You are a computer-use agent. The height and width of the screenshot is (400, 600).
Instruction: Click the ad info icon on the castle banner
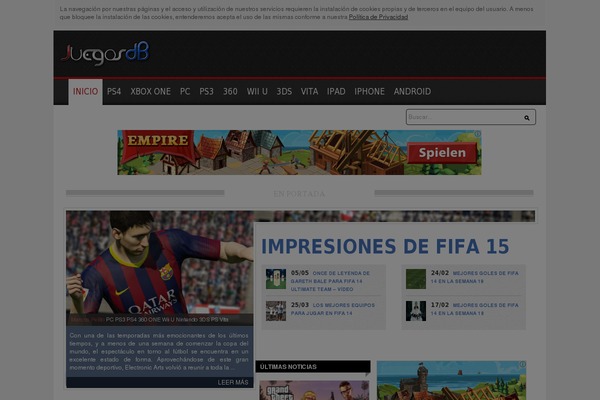click(477, 135)
